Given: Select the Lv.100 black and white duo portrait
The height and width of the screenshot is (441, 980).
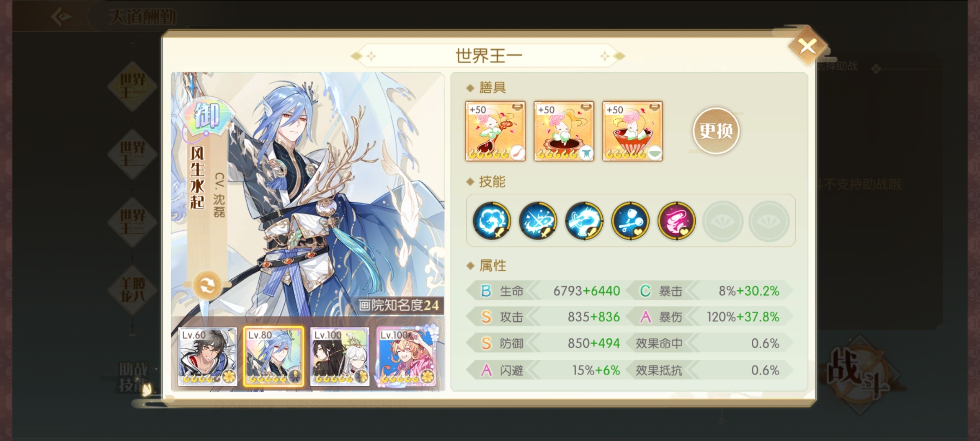Looking at the screenshot, I should click(x=340, y=356).
